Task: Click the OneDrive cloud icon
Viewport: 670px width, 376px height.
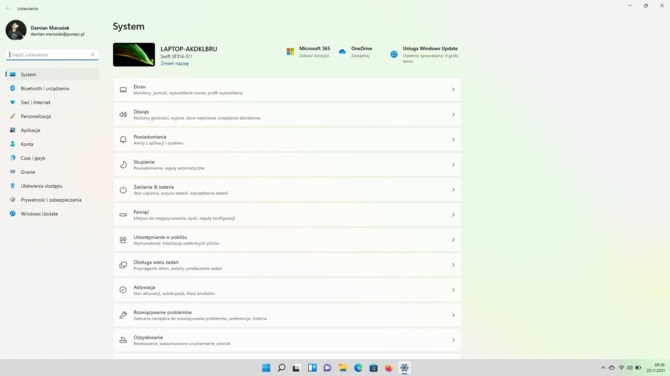Action: (342, 52)
